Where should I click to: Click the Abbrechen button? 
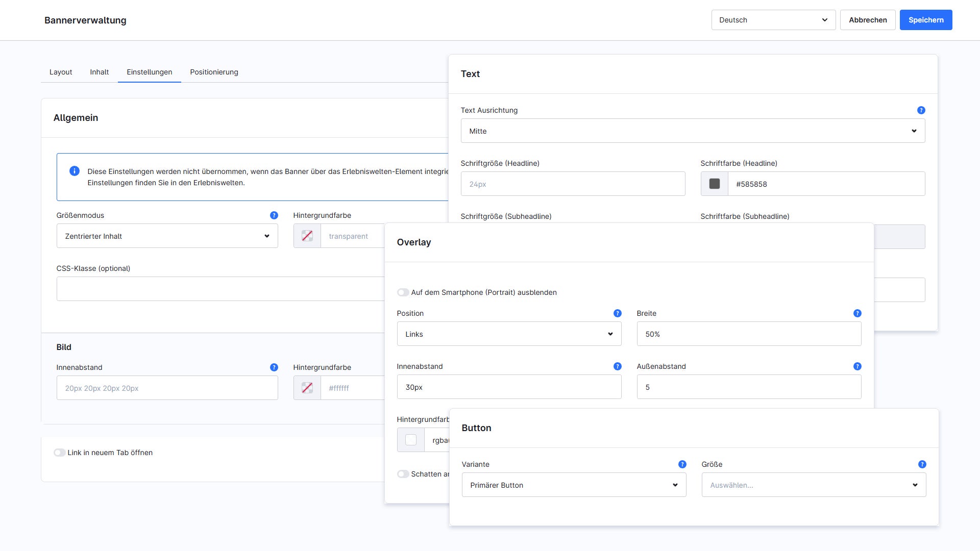867,20
